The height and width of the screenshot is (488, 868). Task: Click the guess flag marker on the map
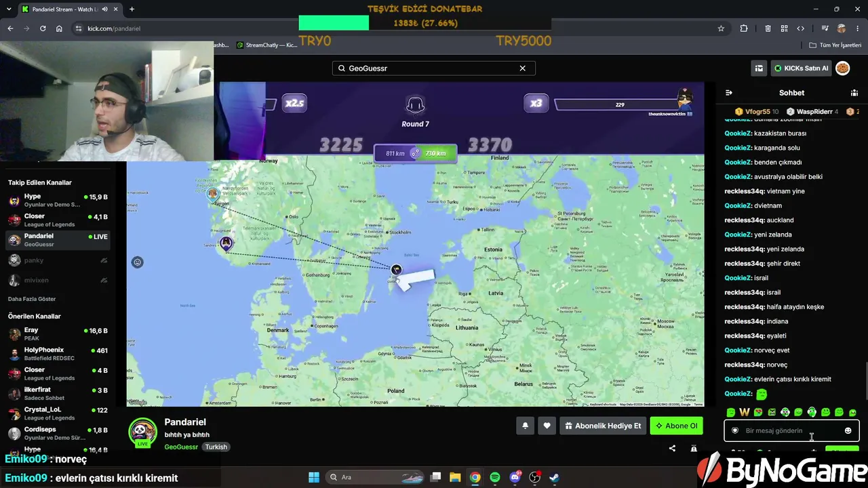[396, 270]
